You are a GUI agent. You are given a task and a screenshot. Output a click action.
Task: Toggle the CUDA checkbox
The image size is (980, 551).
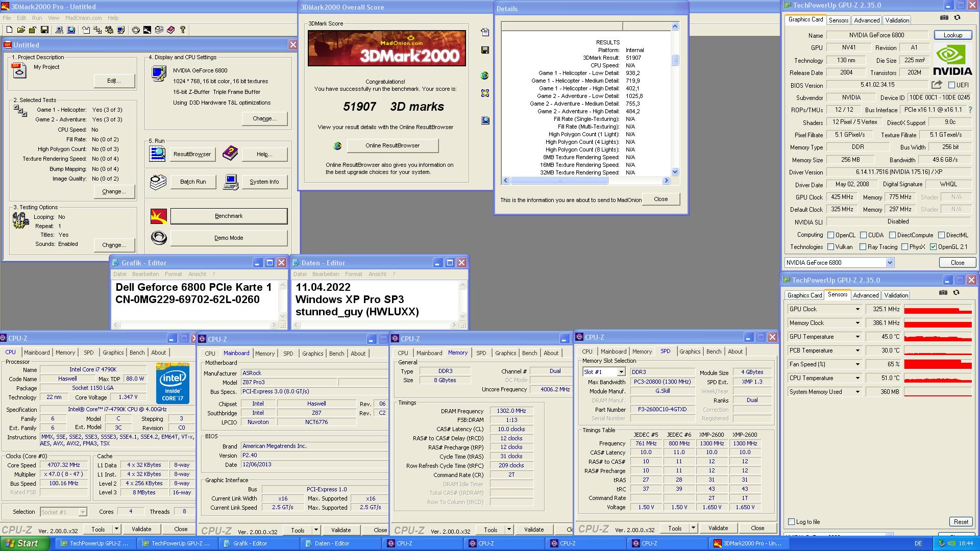[863, 235]
